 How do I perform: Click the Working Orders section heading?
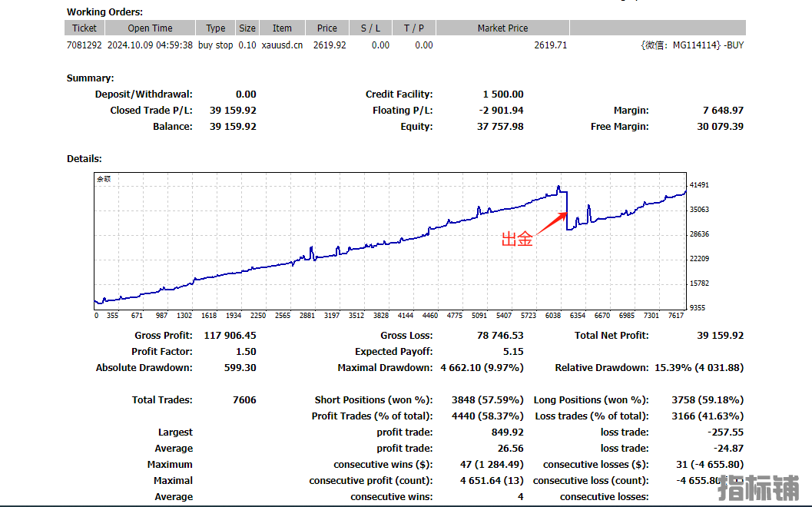coord(104,12)
